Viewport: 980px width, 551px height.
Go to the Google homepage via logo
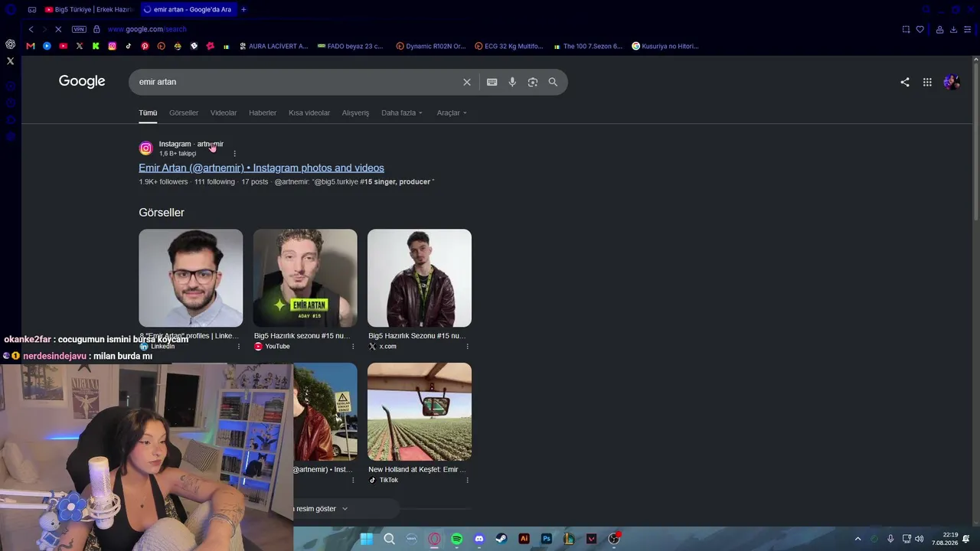[x=82, y=81]
